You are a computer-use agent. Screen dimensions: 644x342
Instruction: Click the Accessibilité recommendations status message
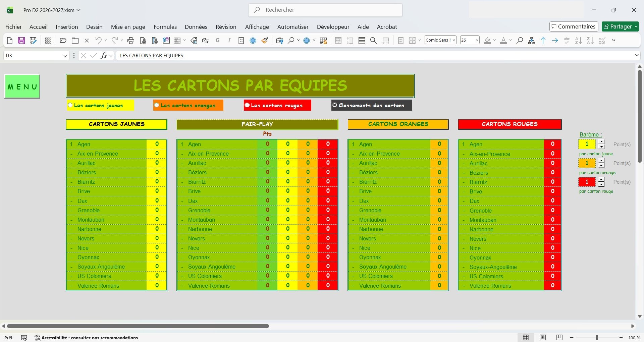point(86,338)
